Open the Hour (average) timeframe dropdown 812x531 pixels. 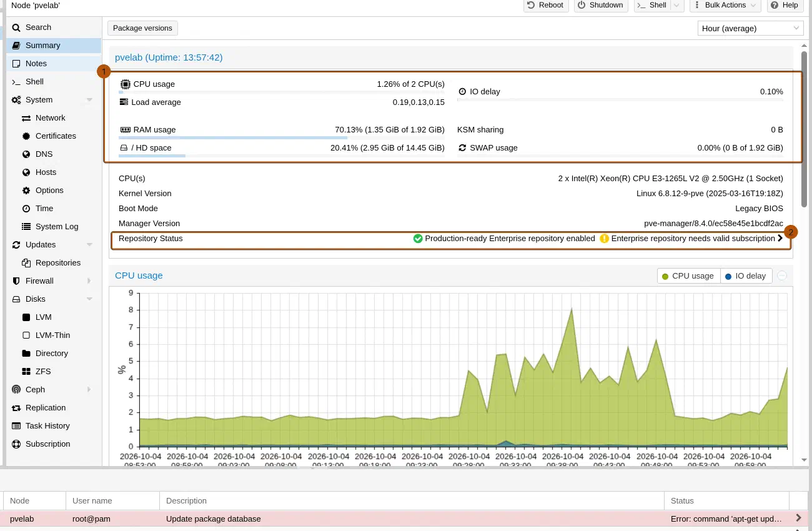pyautogui.click(x=751, y=28)
